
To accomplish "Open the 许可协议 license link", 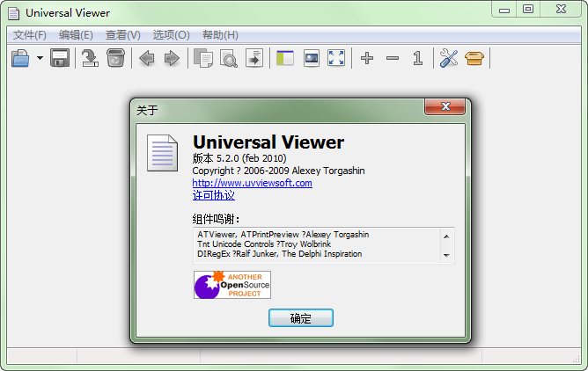I will (213, 195).
